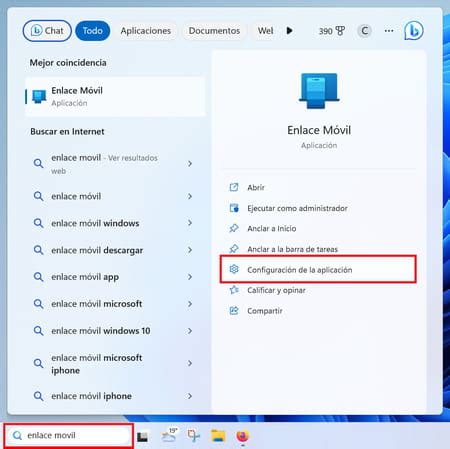Screen dimensions: 450x449
Task: Expand chevron beside 'enlace móvil windows'
Action: coord(190,223)
